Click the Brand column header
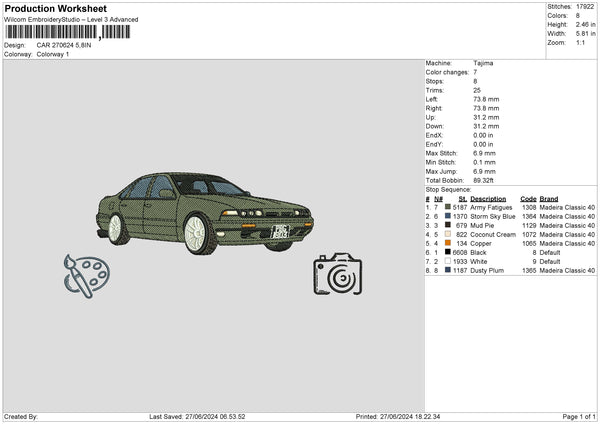 [549, 199]
